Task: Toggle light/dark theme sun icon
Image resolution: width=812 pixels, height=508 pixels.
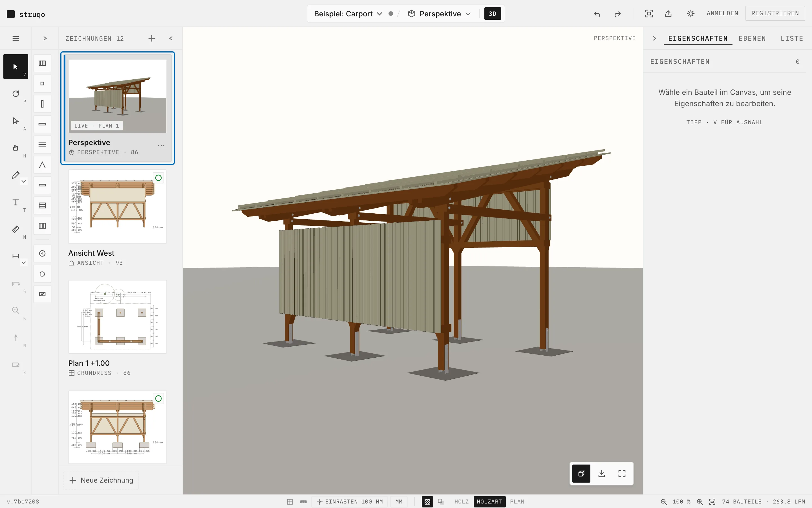Action: coord(690,14)
